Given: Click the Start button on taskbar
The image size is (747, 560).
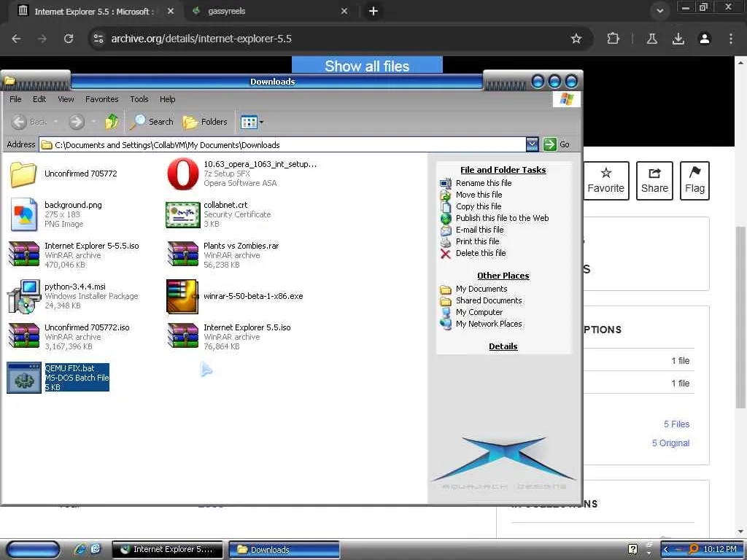Looking at the screenshot, I should (x=34, y=550).
